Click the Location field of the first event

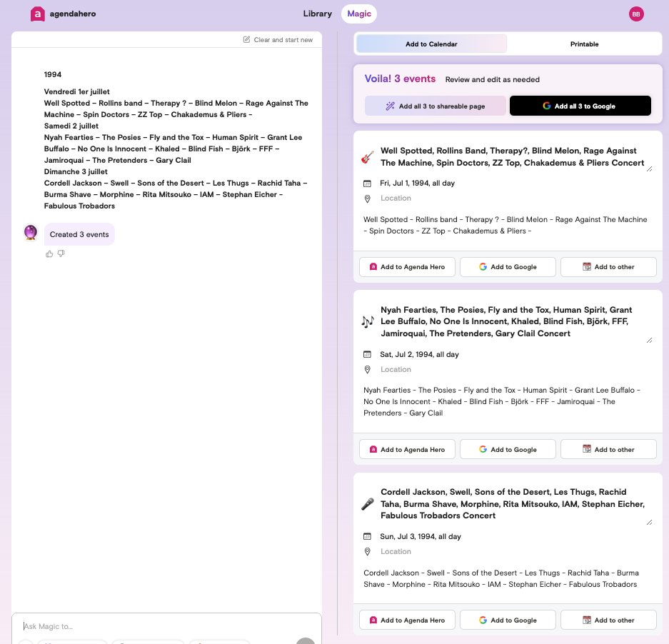pos(396,198)
